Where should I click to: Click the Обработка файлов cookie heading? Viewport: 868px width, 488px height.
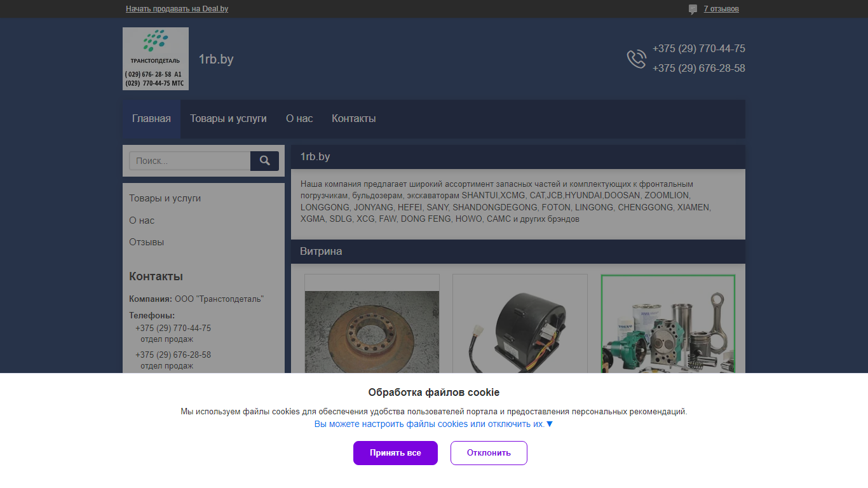(x=434, y=392)
